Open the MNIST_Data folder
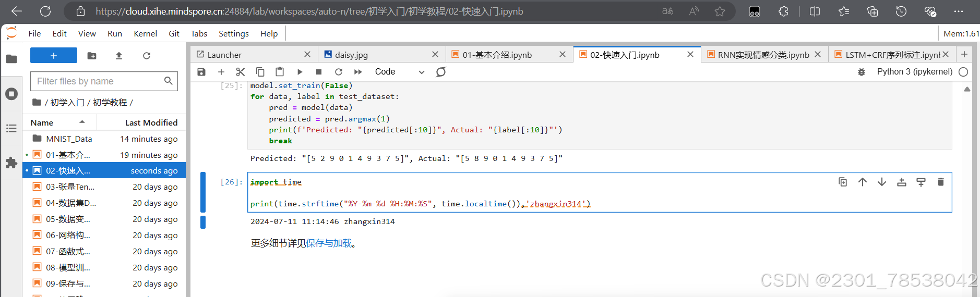980x297 pixels. (104, 139)
